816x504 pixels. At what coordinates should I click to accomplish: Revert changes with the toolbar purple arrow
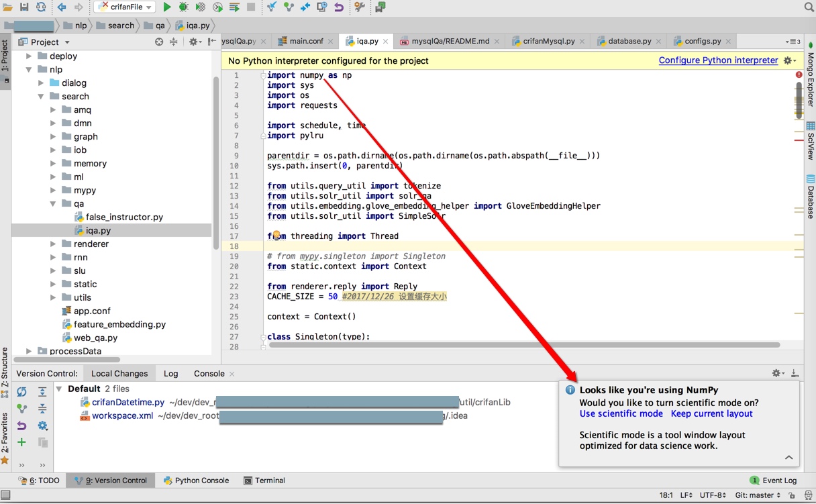click(339, 7)
